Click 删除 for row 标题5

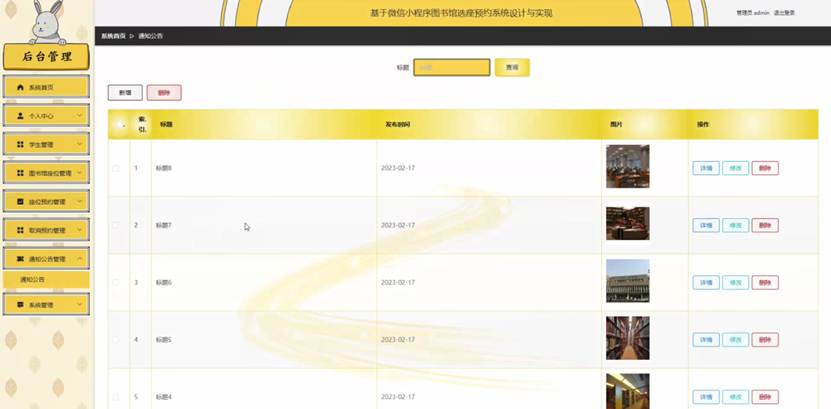click(x=765, y=340)
